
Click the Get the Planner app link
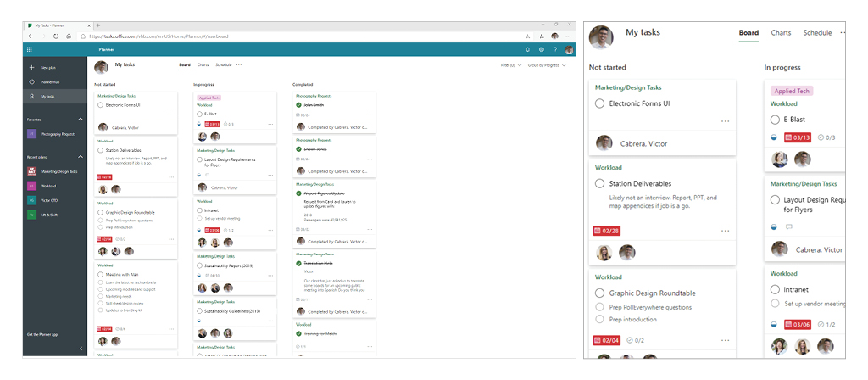tap(43, 334)
